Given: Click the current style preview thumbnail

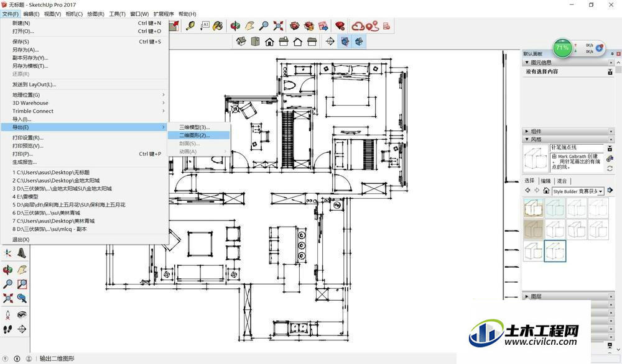Looking at the screenshot, I should (536, 158).
